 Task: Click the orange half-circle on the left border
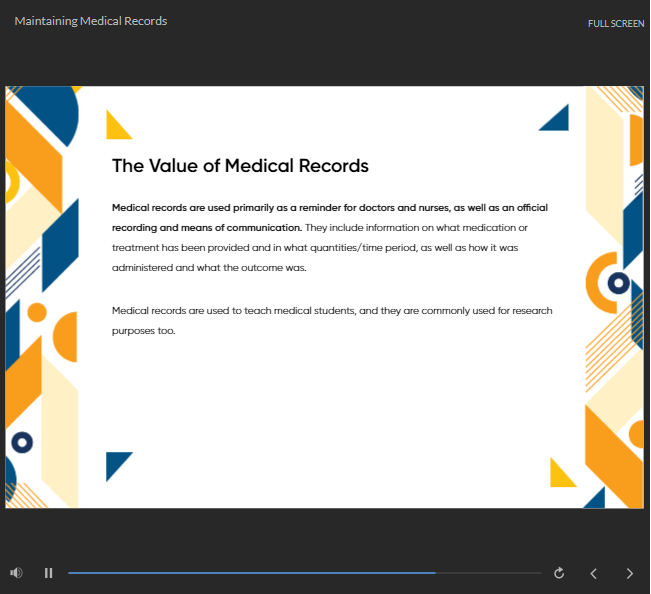click(67, 337)
